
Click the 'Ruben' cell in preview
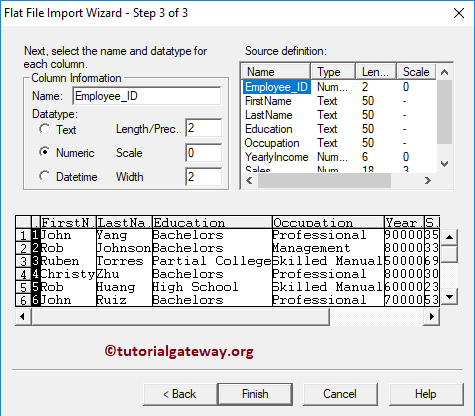(68, 261)
